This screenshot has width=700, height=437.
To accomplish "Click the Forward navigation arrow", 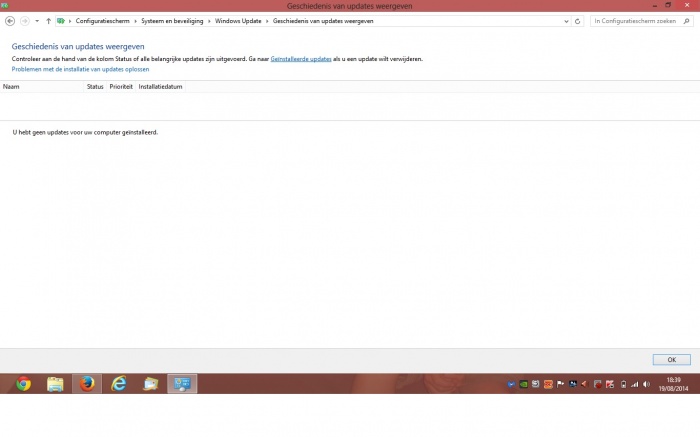I will (x=25, y=21).
